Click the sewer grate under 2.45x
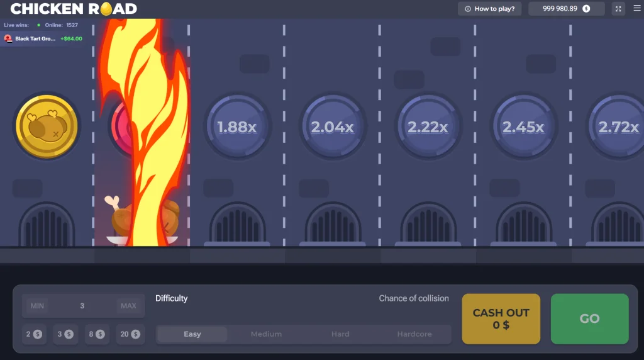Viewport: 644px width, 360px height. click(x=523, y=224)
